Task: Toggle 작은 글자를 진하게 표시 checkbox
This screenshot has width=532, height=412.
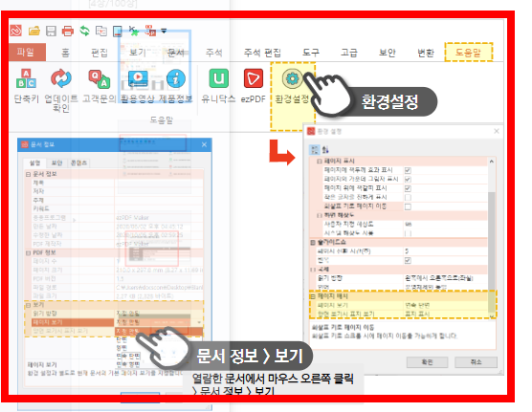Action: 408,197
